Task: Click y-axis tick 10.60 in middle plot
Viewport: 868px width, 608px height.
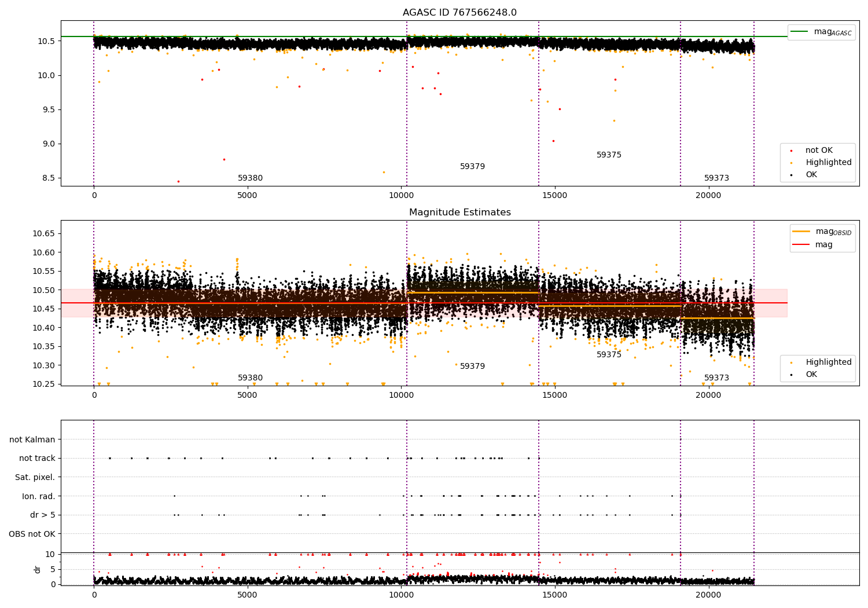Action: 44,252
